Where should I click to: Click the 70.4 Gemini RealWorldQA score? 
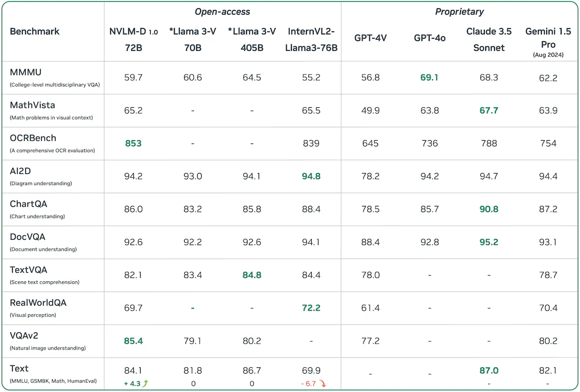(548, 307)
